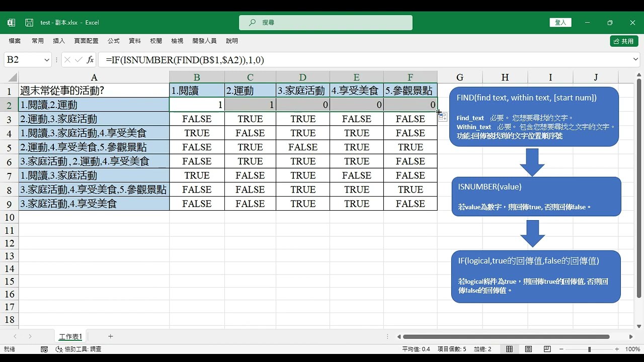The height and width of the screenshot is (362, 644).
Task: Select column G header
Action: click(x=460, y=77)
